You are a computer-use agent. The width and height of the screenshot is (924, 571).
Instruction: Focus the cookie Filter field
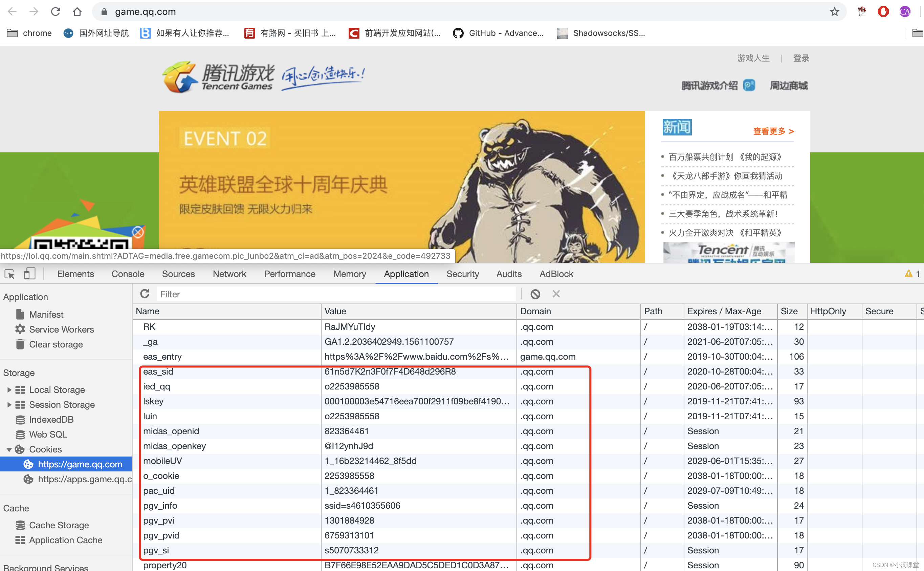pyautogui.click(x=336, y=294)
